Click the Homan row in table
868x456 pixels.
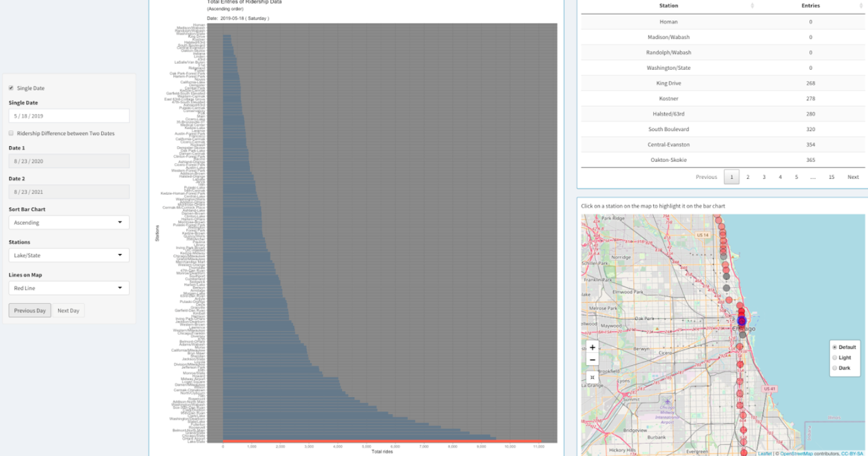point(723,22)
